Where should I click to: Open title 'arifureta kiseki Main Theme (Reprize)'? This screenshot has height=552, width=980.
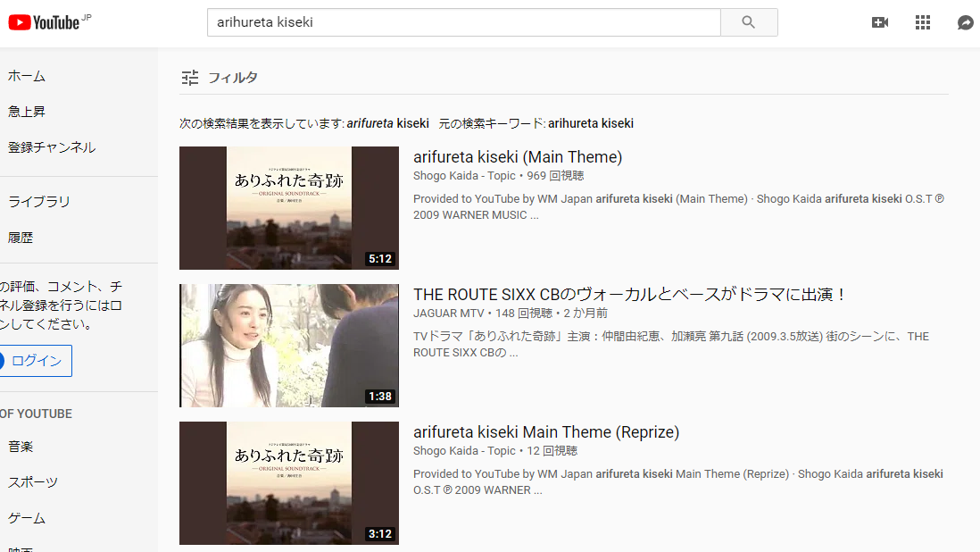click(x=546, y=432)
